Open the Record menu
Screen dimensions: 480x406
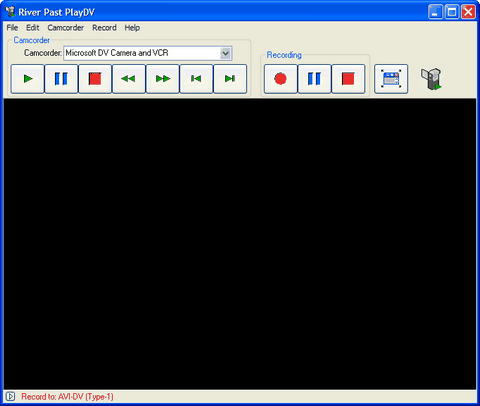tap(104, 28)
